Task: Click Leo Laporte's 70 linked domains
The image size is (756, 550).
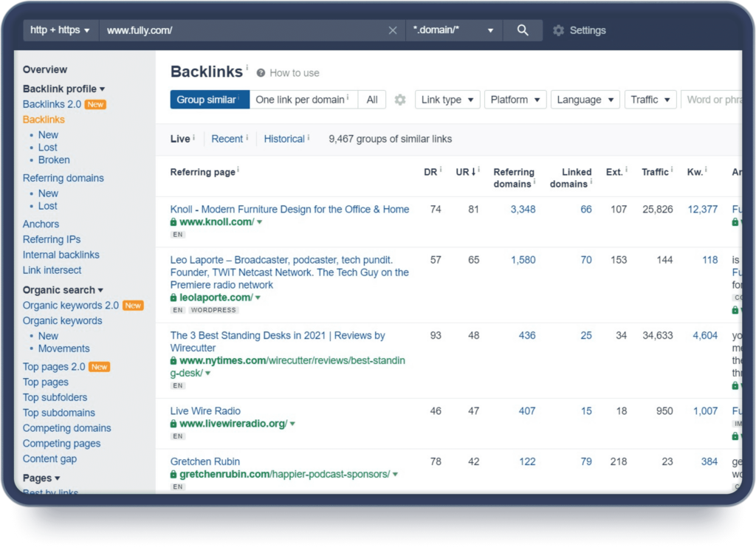Action: (x=585, y=261)
